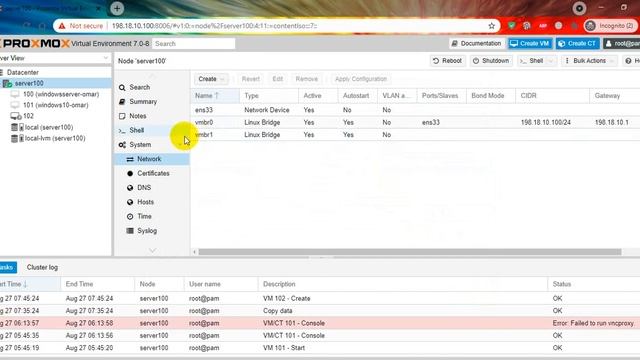Sort by the CIDR column header
This screenshot has width=640, height=360.
(x=552, y=96)
